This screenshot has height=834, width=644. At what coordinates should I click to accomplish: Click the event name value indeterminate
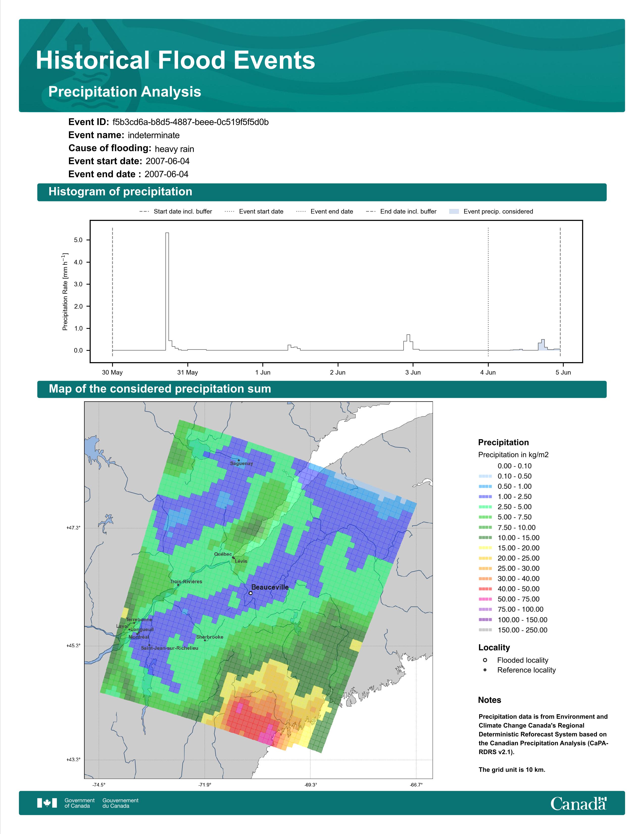(x=154, y=135)
